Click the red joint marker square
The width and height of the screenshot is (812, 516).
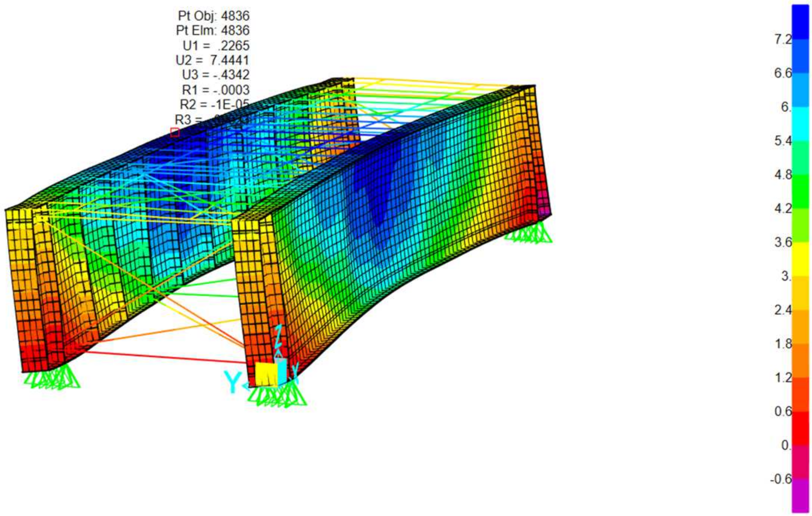click(x=175, y=132)
